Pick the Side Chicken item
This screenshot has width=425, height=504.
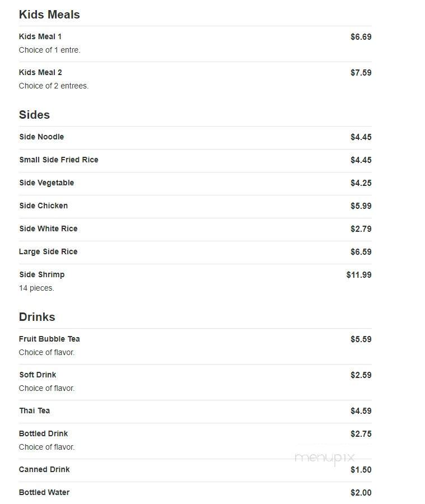click(195, 206)
